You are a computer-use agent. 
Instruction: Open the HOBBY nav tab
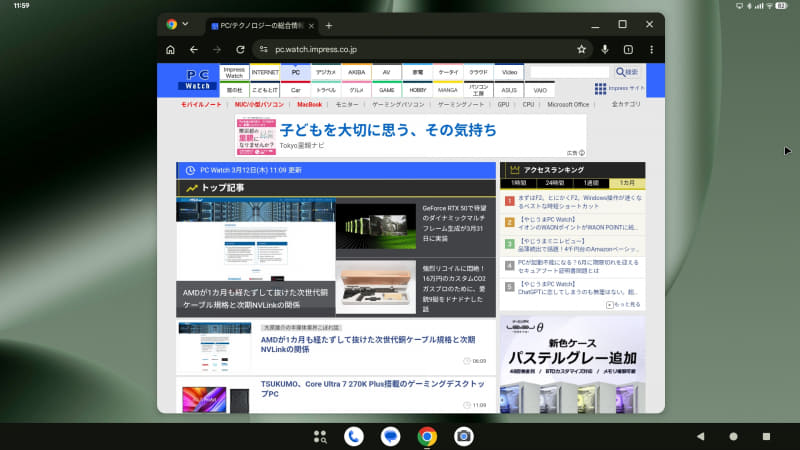coord(417,90)
